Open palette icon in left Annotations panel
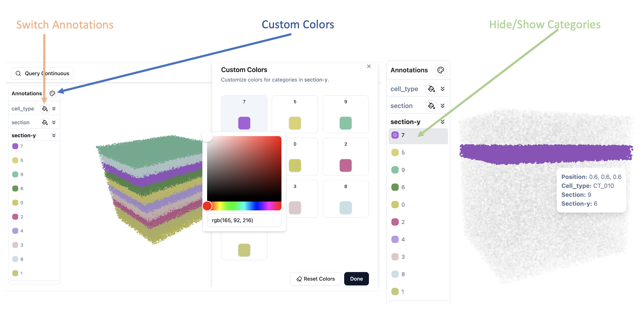This screenshot has height=328, width=644. coord(52,93)
